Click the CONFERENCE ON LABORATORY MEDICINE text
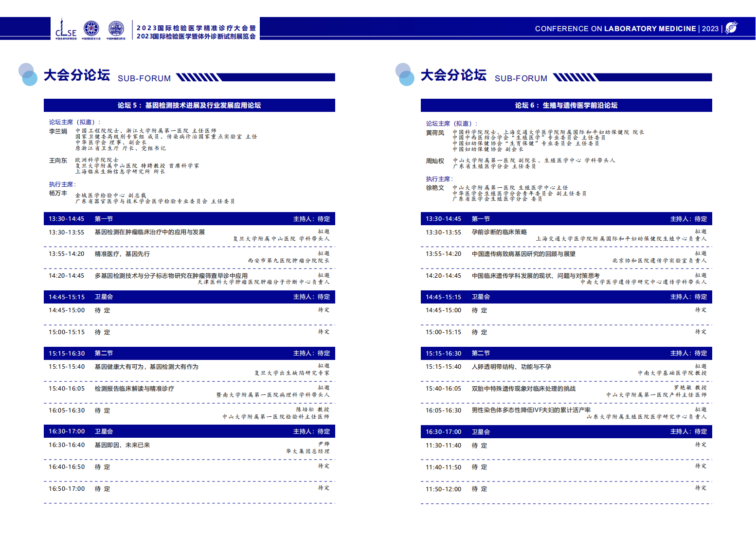This screenshot has height=536, width=756. click(x=615, y=29)
